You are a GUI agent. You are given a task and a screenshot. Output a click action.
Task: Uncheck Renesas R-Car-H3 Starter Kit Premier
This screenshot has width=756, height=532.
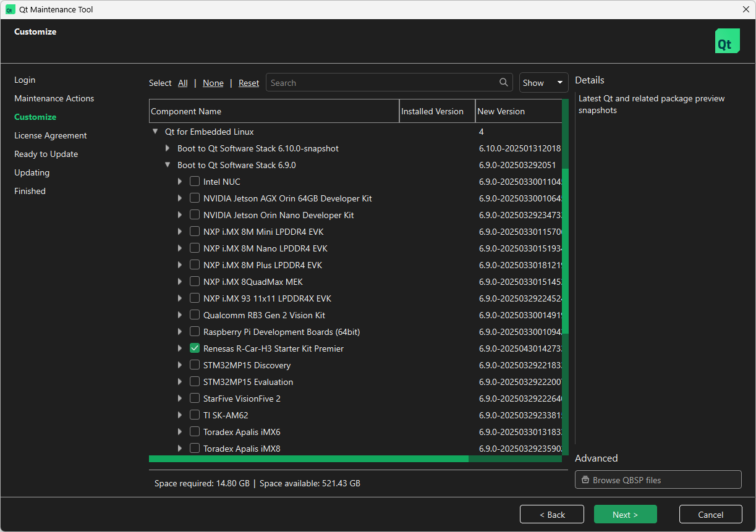[x=195, y=348]
